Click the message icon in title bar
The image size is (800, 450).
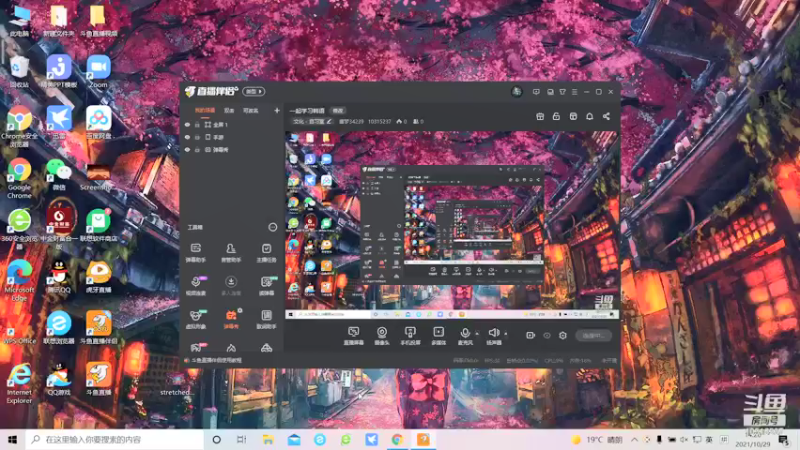tap(536, 92)
